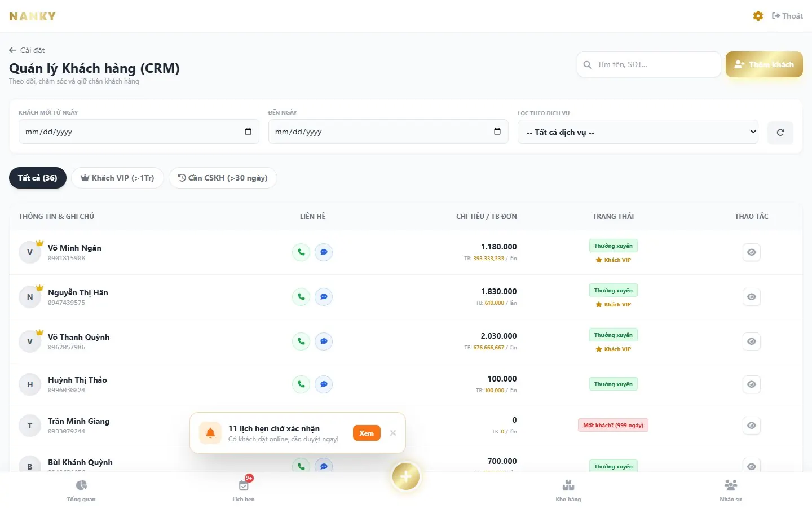Screen dimensions: 812x508
Task: Message Võ Minh Ngân via chat icon
Action: click(324, 252)
